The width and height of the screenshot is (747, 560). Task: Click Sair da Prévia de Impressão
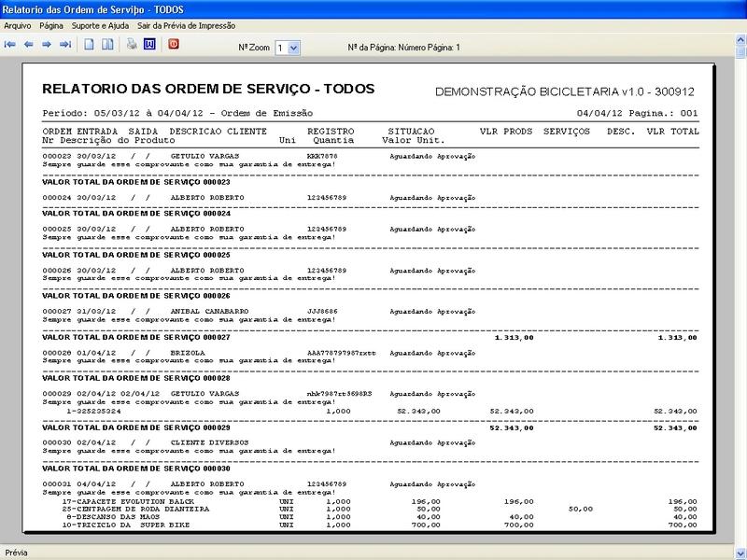[x=186, y=26]
